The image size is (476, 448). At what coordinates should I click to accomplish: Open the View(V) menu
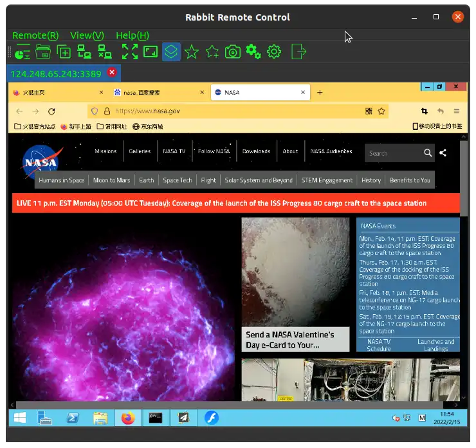point(87,35)
